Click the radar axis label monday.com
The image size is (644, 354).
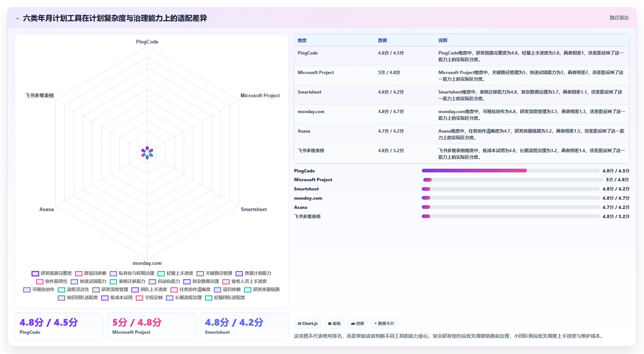point(147,263)
